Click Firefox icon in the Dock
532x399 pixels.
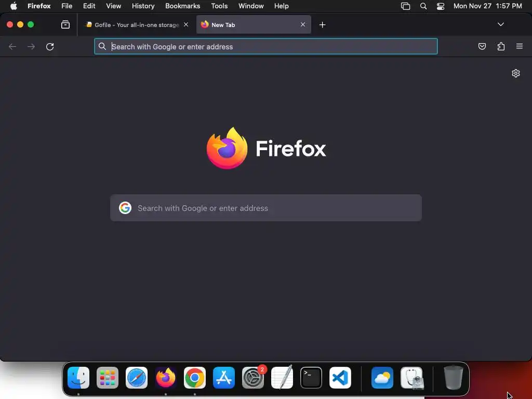coord(166,378)
